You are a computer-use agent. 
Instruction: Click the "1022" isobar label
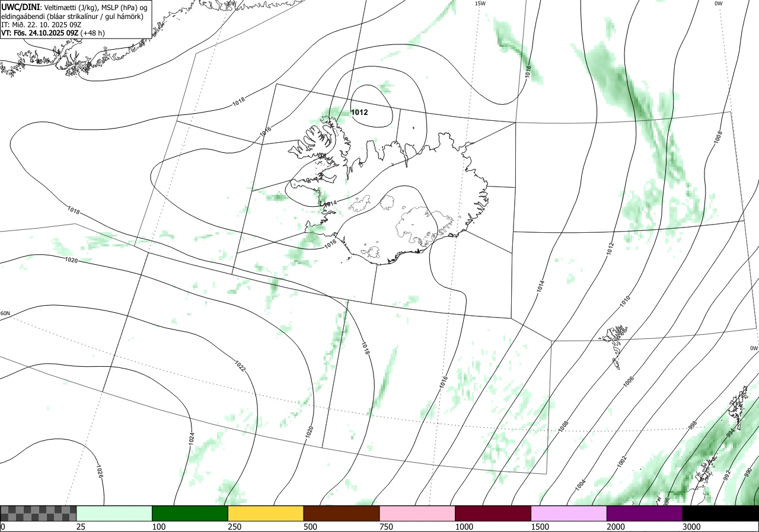[240, 366]
